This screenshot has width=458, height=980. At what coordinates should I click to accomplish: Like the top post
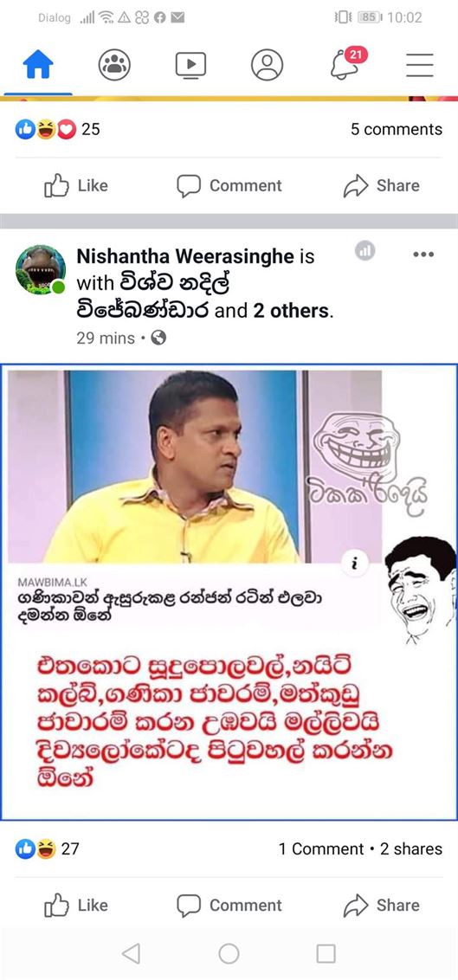point(75,185)
